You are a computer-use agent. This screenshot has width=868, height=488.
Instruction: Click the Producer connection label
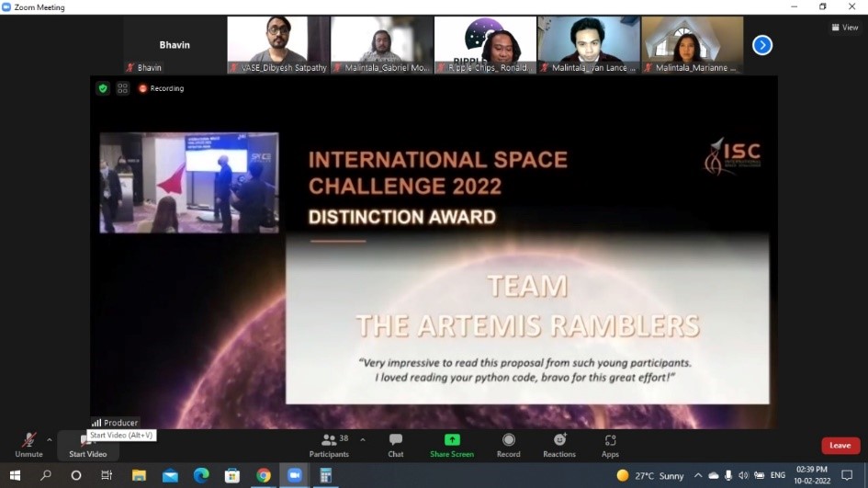(115, 423)
